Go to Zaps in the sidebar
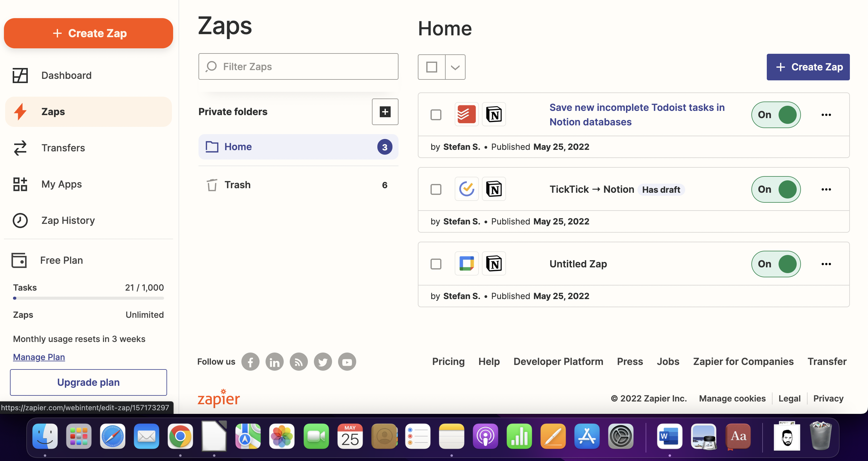Screen dimensions: 868x461 89,111
